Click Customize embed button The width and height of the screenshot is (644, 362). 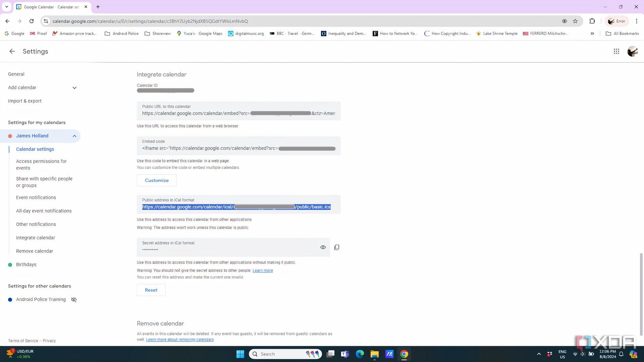click(x=157, y=180)
